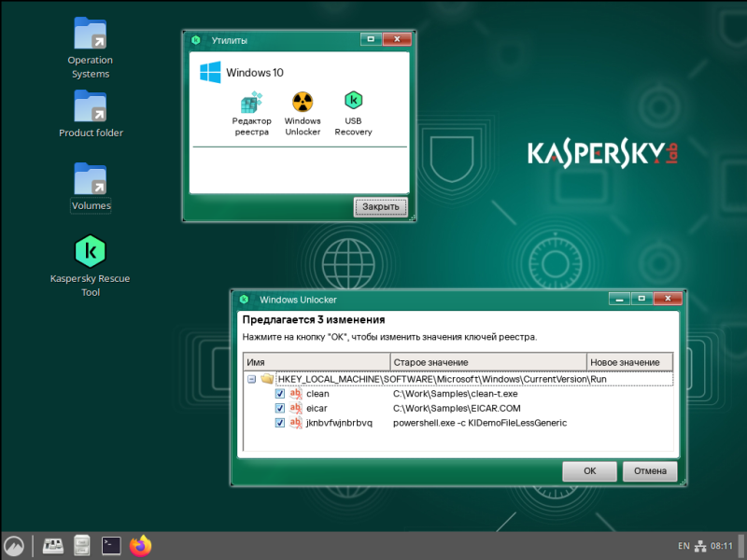Screen dimensions: 747x560
Task: Maximize the Утилиты window
Action: coord(371,39)
